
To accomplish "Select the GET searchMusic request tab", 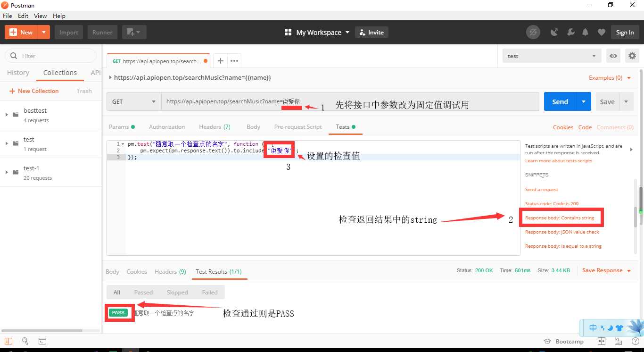I will [x=158, y=61].
